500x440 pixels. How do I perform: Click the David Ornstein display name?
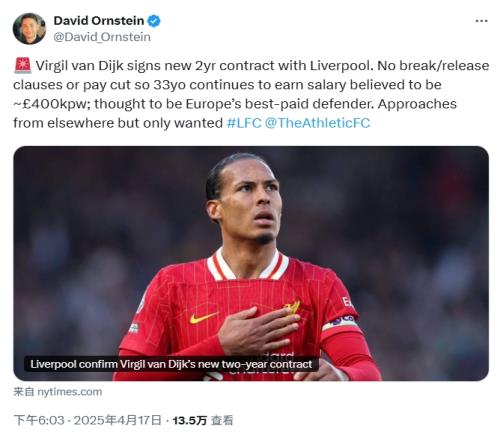tap(99, 21)
